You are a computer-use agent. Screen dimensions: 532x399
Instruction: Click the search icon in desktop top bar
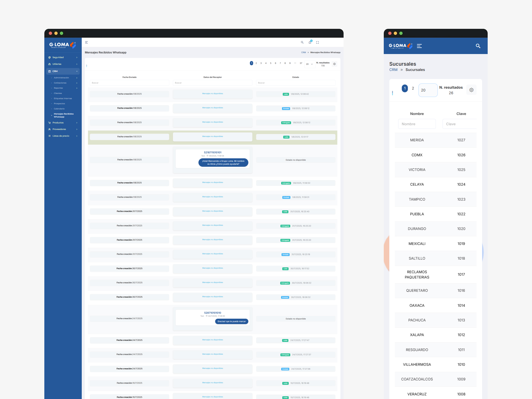pos(302,42)
